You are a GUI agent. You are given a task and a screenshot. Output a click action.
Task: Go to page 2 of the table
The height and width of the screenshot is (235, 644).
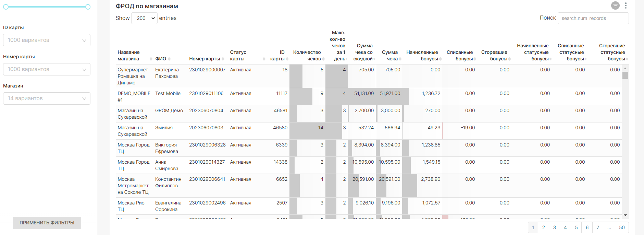pyautogui.click(x=544, y=227)
